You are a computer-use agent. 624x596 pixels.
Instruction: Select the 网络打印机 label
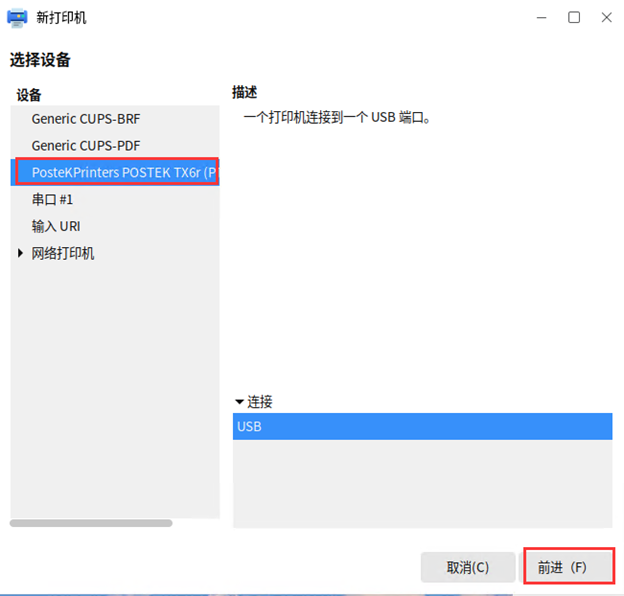(x=63, y=253)
